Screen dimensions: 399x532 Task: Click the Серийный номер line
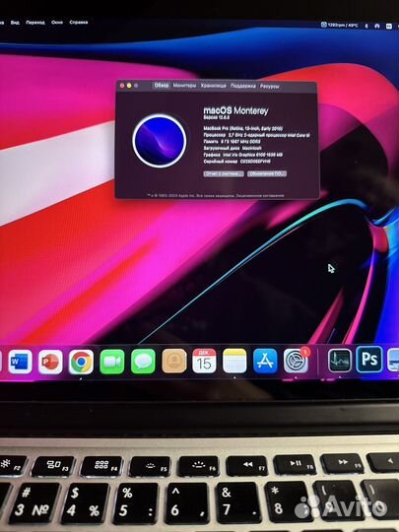pyautogui.click(x=237, y=162)
